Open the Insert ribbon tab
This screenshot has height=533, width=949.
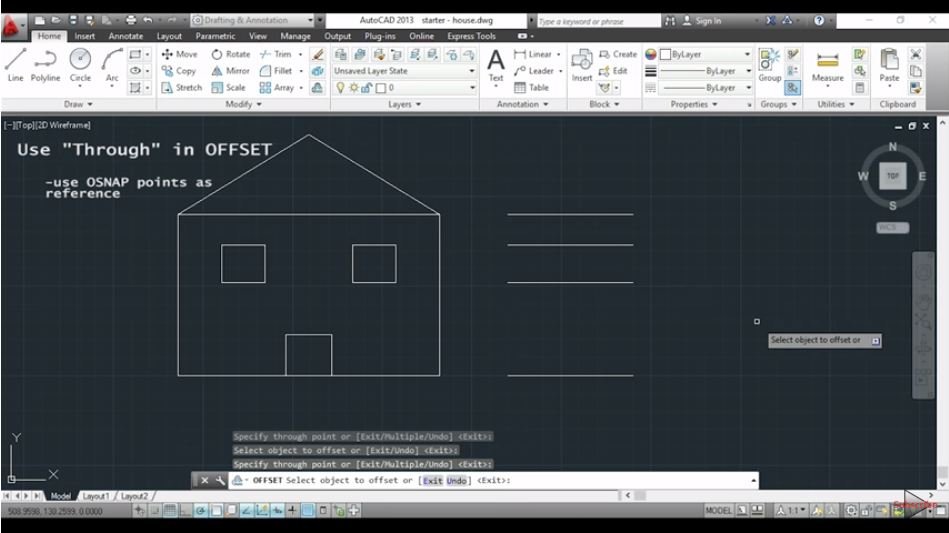84,36
